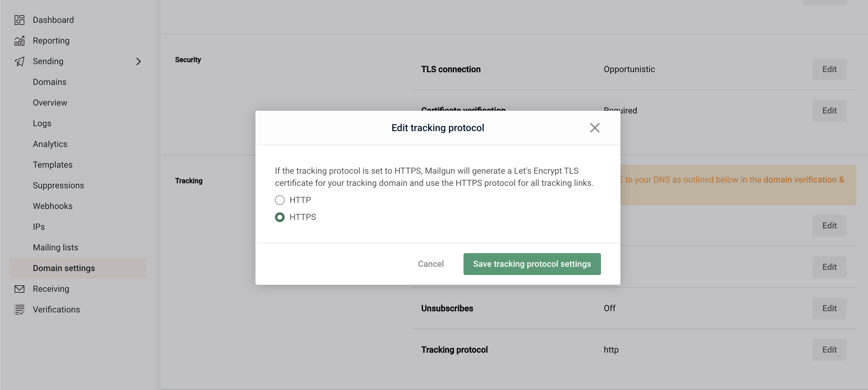Open the Dashboard via its grid icon
The height and width of the screenshot is (390, 868).
(19, 20)
